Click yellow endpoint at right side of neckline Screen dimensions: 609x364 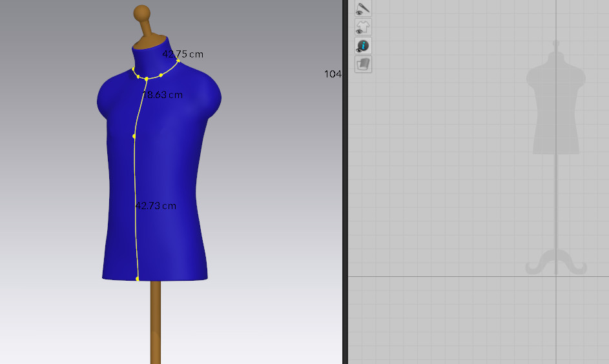(x=178, y=60)
